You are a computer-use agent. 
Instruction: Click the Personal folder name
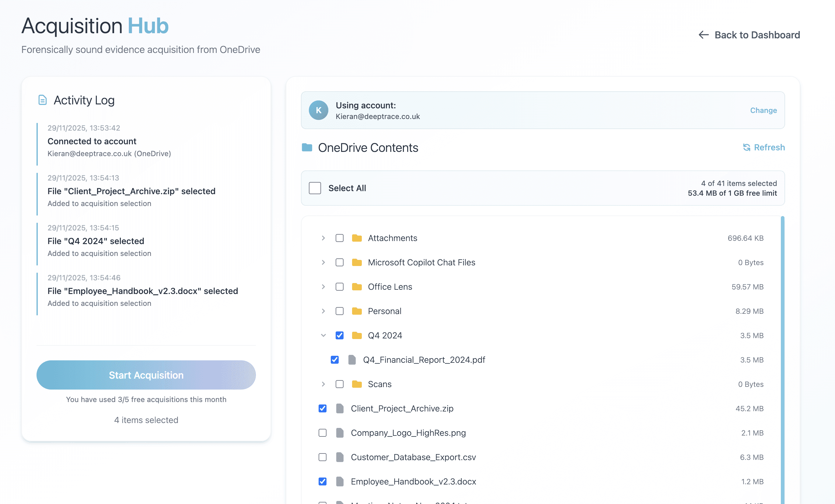[385, 311]
